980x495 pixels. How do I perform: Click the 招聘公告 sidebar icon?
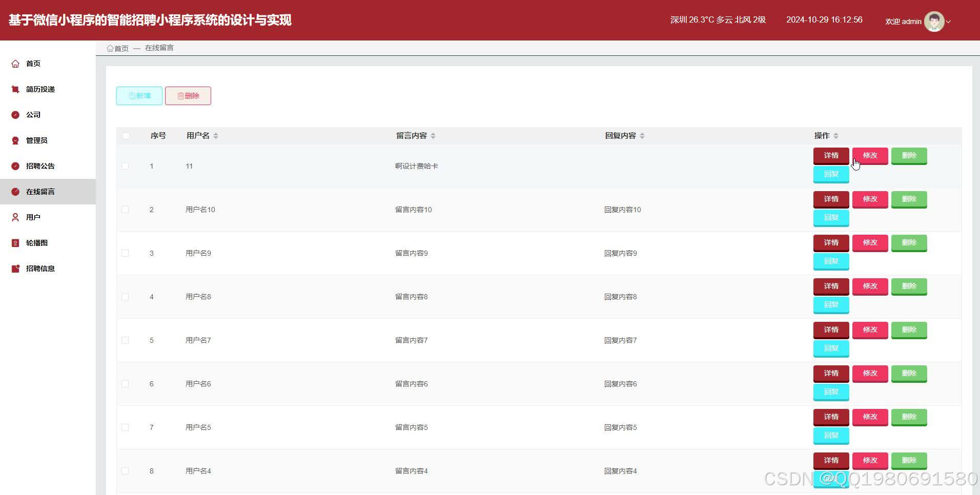15,166
